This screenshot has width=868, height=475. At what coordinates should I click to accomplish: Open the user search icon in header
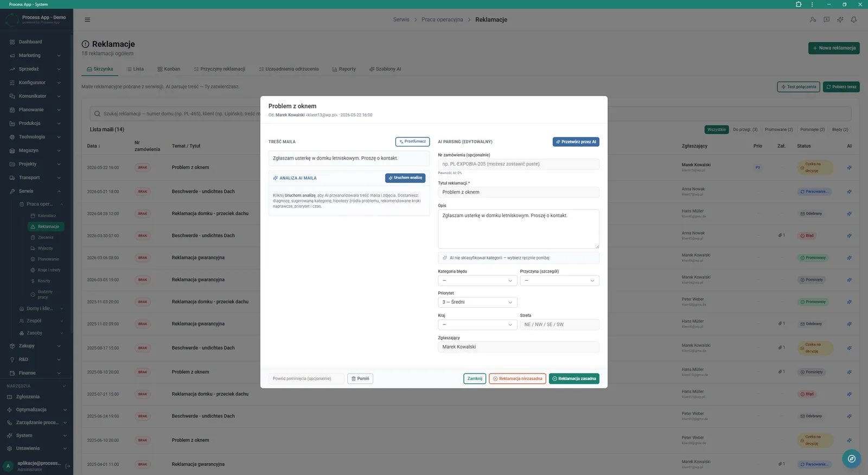[x=813, y=20]
